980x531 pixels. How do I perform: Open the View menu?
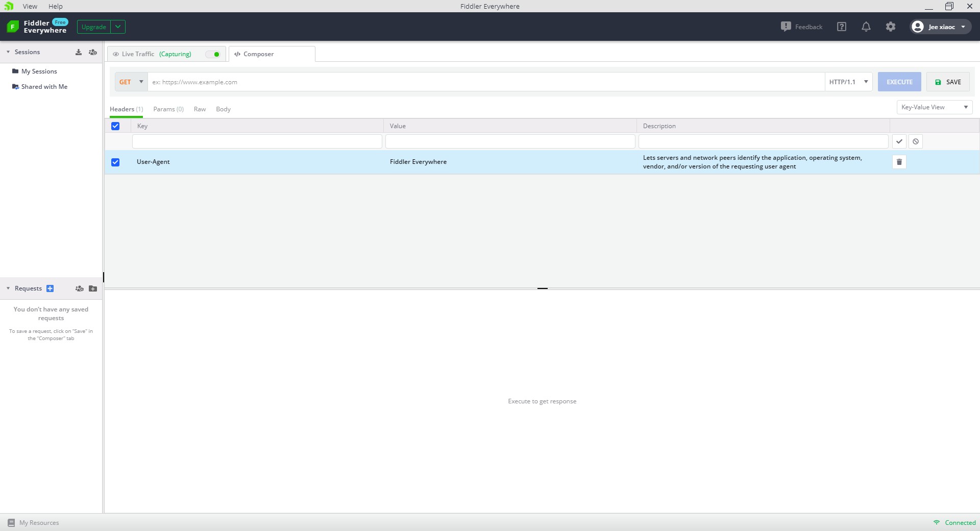coord(30,6)
